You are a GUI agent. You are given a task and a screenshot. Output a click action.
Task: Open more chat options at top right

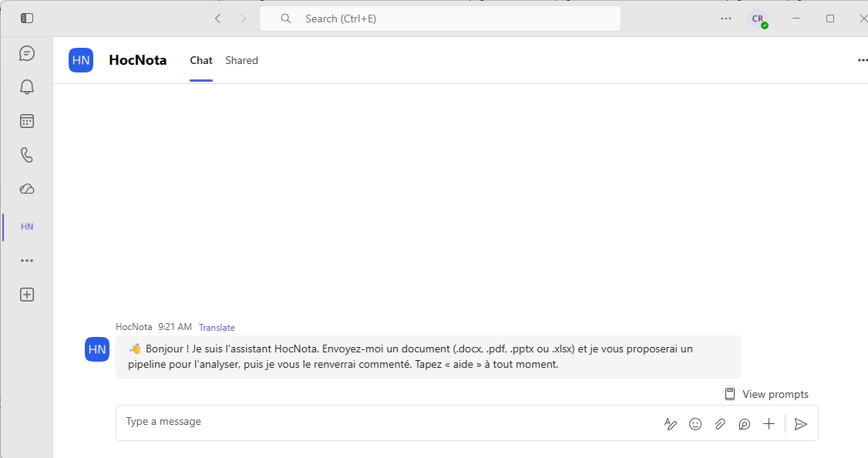point(862,60)
